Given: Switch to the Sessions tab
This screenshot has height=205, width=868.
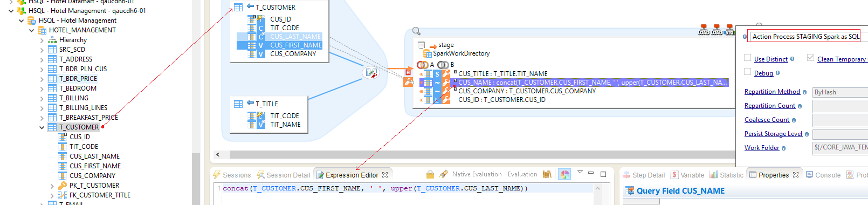Looking at the screenshot, I should [232, 175].
